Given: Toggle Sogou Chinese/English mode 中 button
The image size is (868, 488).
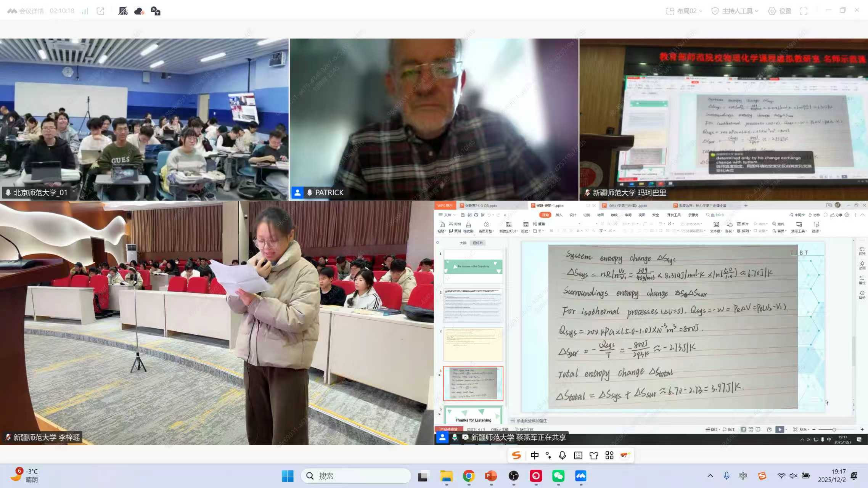Looking at the screenshot, I should (535, 455).
